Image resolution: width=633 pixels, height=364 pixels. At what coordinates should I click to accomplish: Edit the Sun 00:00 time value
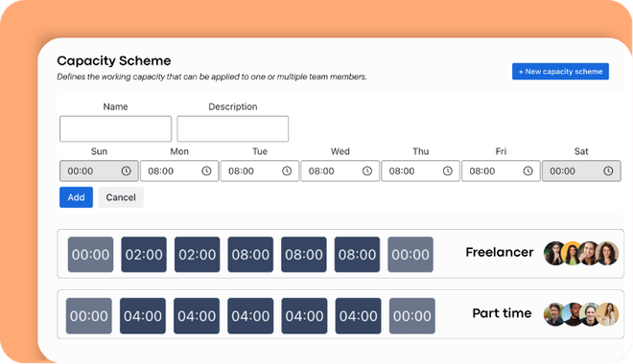[x=81, y=171]
